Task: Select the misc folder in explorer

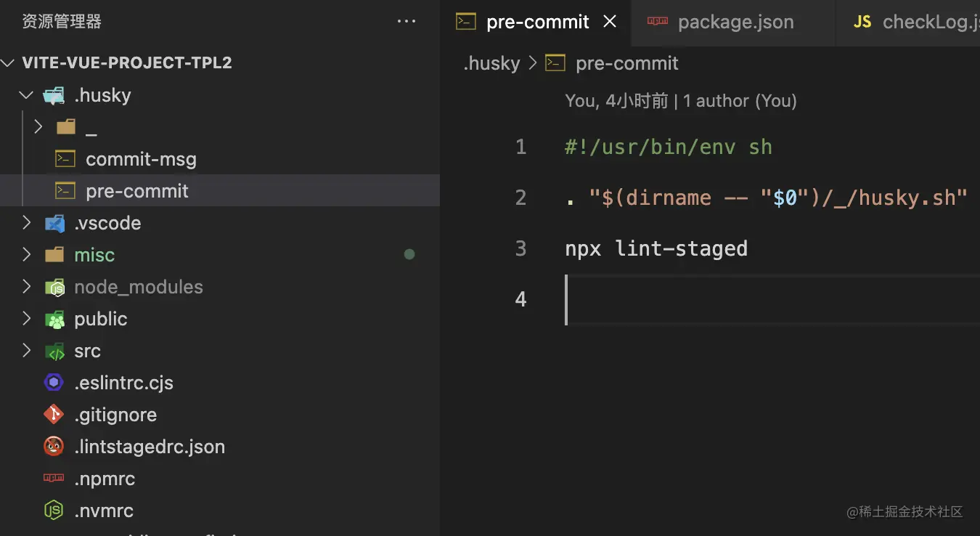Action: tap(94, 255)
